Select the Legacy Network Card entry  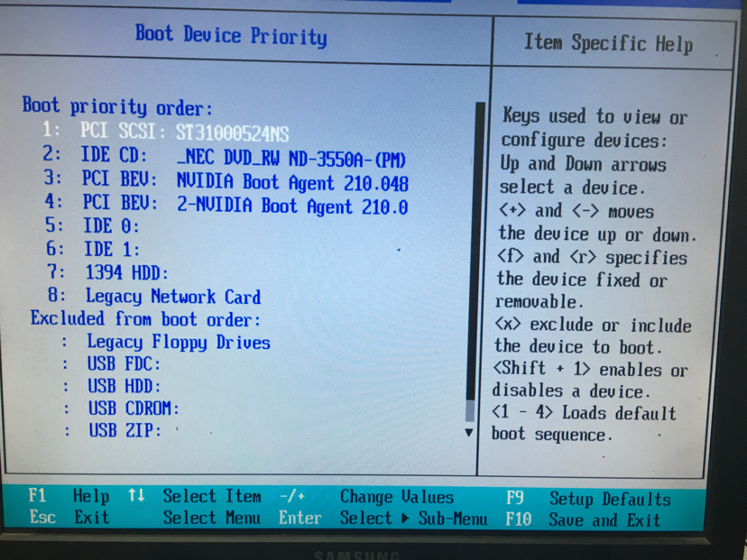(x=154, y=296)
